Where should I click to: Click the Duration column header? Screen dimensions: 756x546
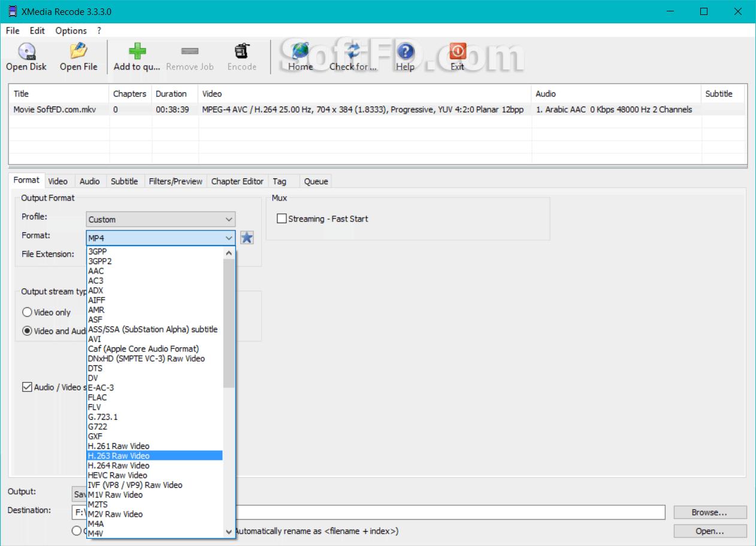point(174,94)
